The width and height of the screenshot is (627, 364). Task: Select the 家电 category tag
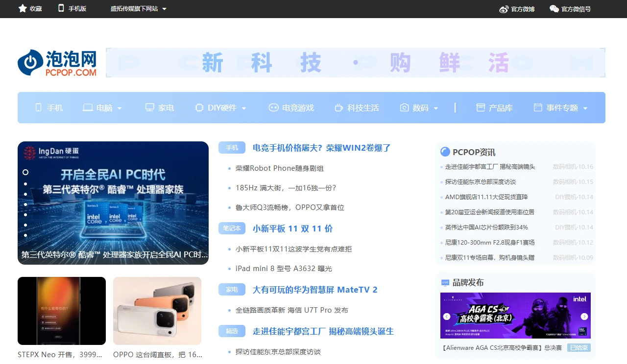coord(232,290)
